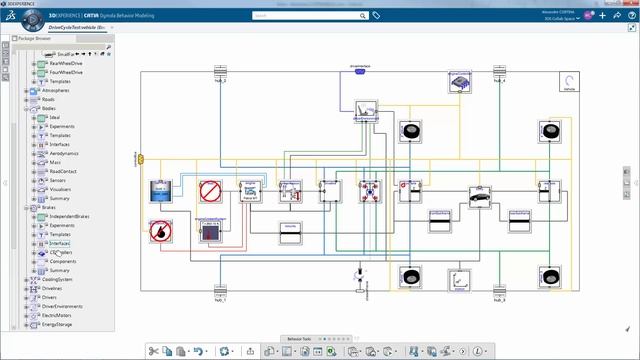Select the red prohibited circle block
This screenshot has width=640, height=360.
211,191
